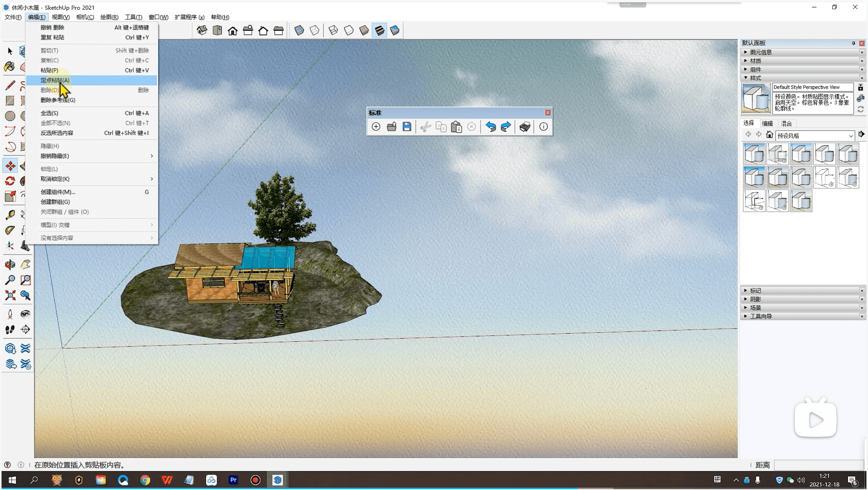Enable X-ray face style icon
The height and width of the screenshot is (490, 868).
point(299,30)
